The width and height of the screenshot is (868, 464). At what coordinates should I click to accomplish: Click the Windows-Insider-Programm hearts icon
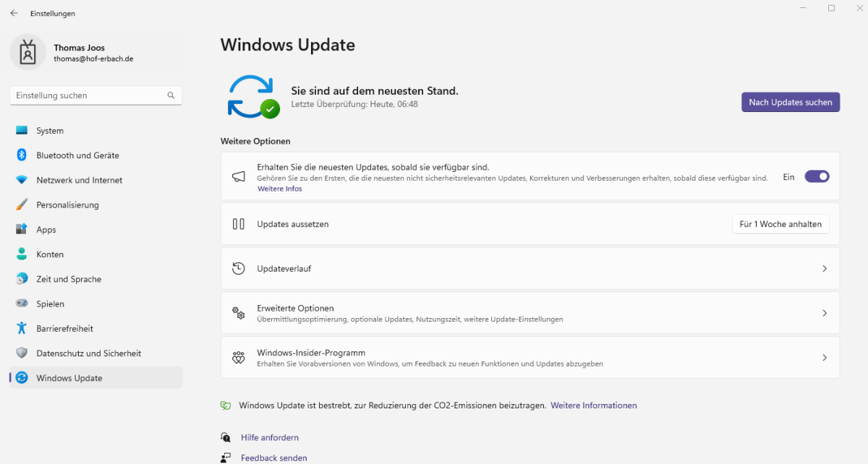coord(239,358)
